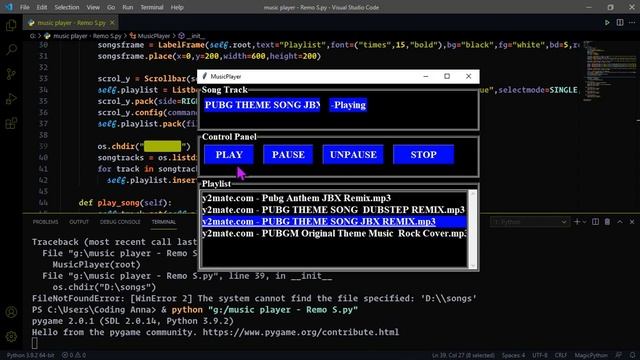Click the playlist vertical scrollbar track
Image resolution: width=640 pixels, height=360 pixels.
tap(473, 229)
